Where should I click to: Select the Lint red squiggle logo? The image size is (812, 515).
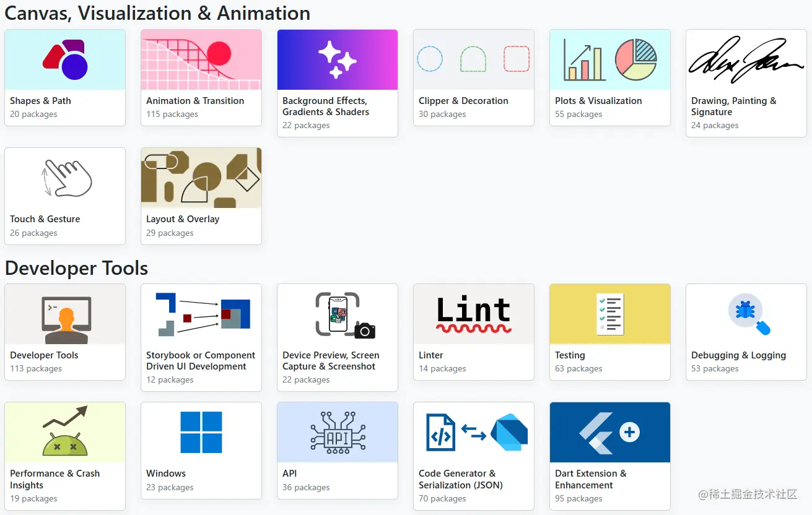click(474, 314)
